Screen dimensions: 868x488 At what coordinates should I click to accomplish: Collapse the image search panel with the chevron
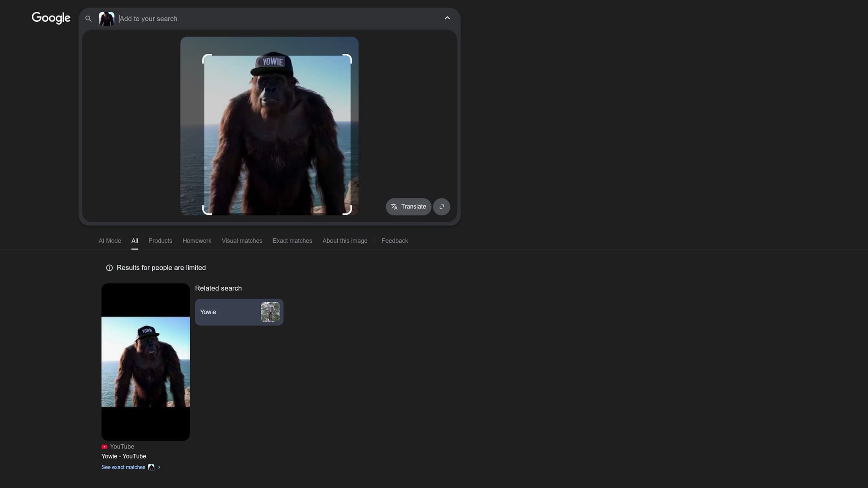tap(447, 18)
